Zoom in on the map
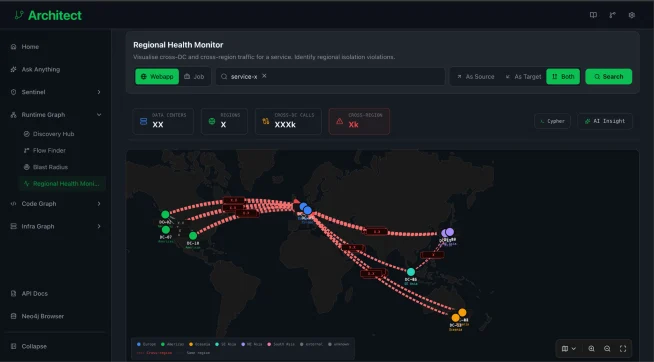654x362 pixels. [x=591, y=349]
